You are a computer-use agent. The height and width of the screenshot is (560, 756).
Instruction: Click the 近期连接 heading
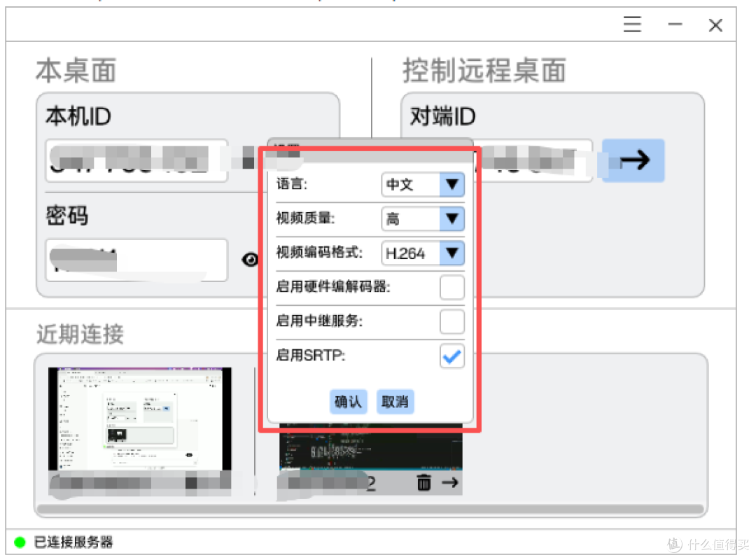pyautogui.click(x=80, y=334)
